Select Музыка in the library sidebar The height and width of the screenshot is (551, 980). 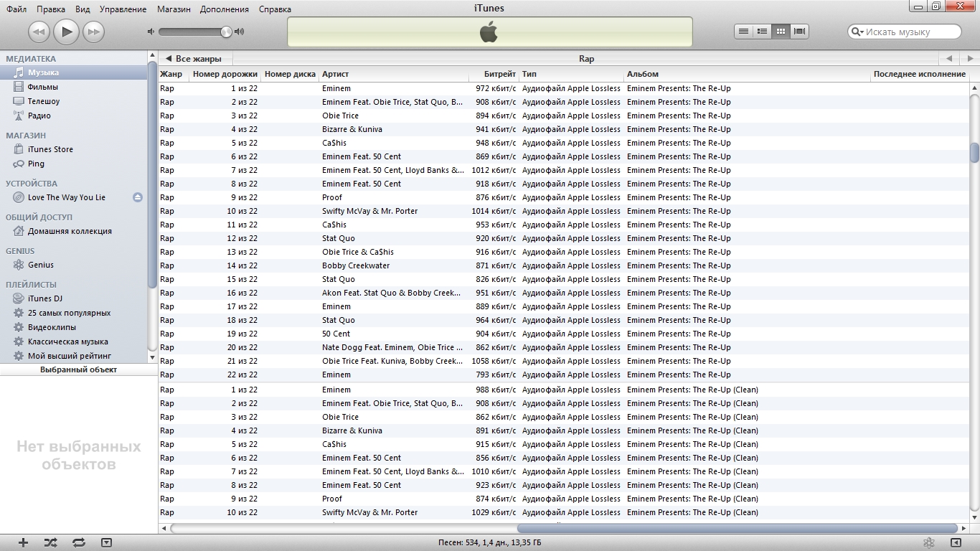point(74,72)
